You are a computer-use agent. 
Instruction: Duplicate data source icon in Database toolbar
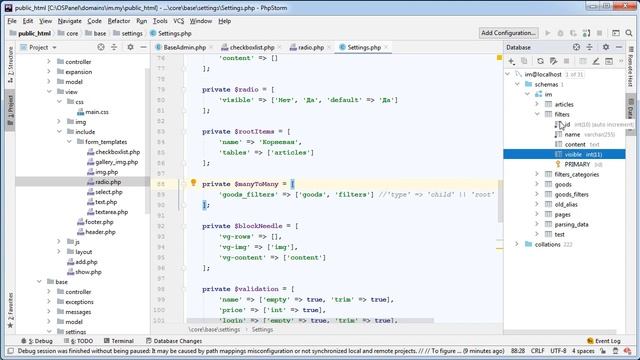[x=524, y=61]
